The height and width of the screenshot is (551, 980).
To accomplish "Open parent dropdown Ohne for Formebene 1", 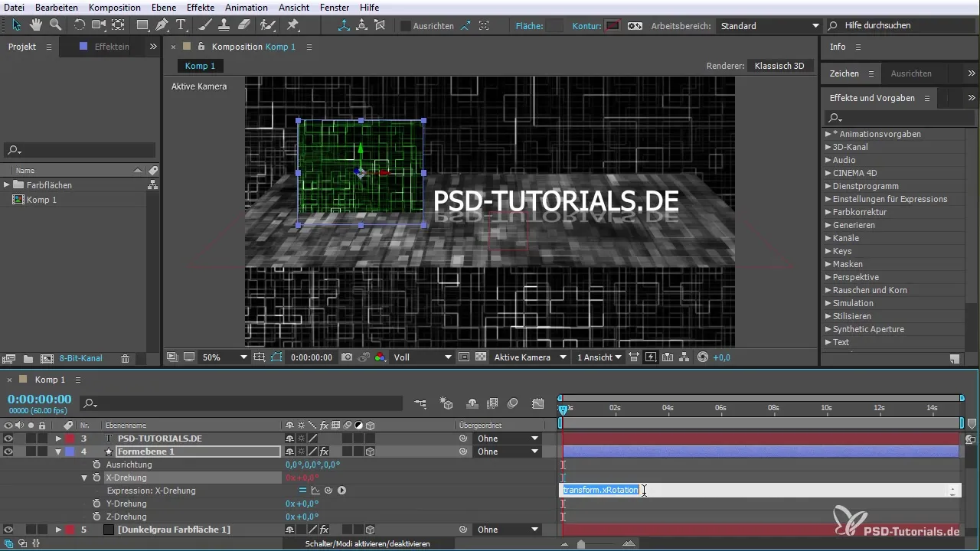I will [x=508, y=452].
